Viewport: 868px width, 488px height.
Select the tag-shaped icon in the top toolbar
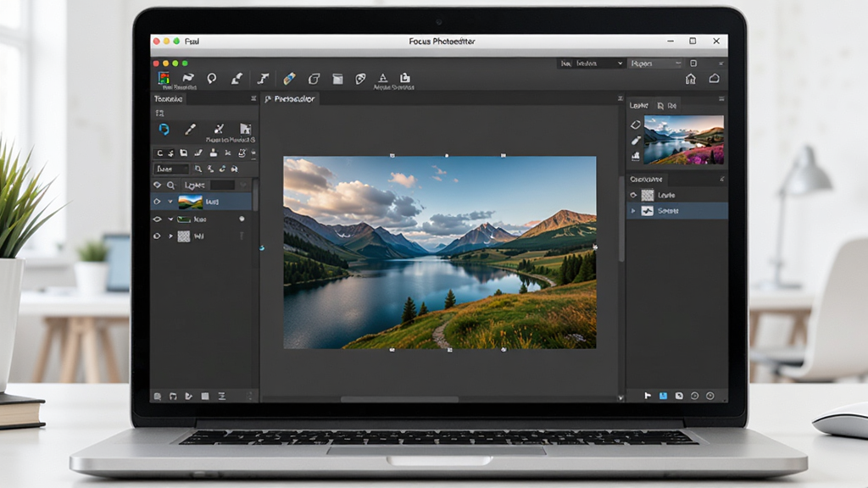pos(360,79)
